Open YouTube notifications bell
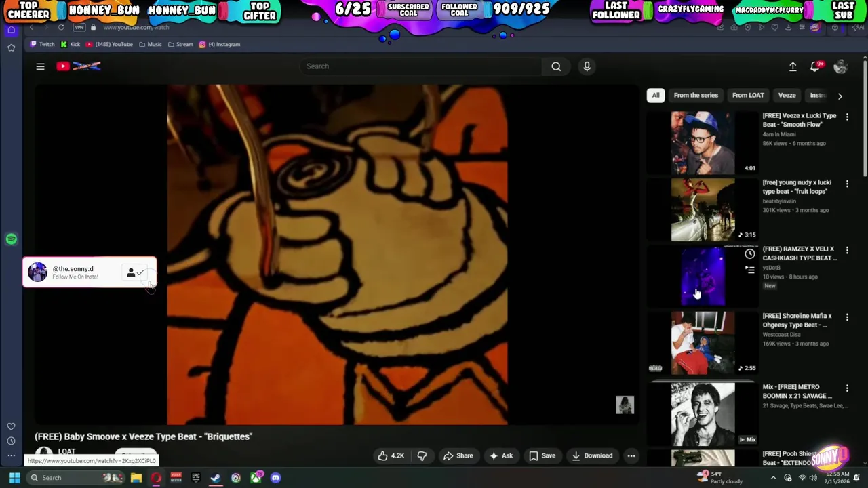The image size is (868, 488). click(x=816, y=66)
